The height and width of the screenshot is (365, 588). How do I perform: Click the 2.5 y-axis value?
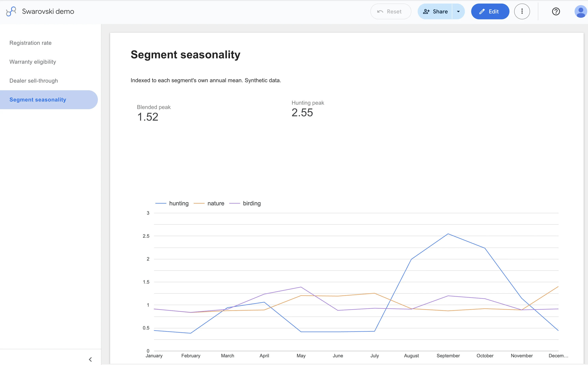pyautogui.click(x=146, y=236)
